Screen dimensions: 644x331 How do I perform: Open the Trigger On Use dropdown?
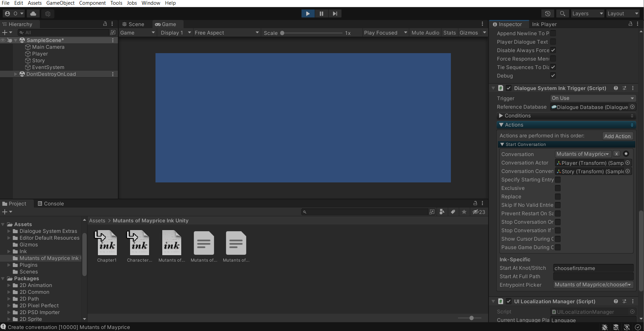pyautogui.click(x=593, y=98)
